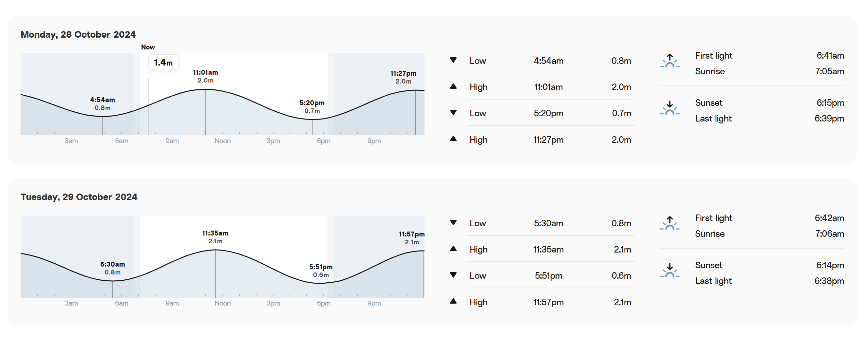Select the 1.4m Now tooltip on Monday chart
This screenshot has width=868, height=338.
pyautogui.click(x=163, y=62)
